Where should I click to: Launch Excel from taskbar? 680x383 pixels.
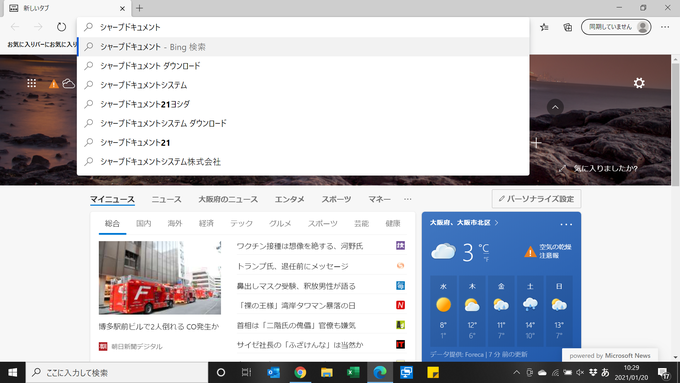point(353,373)
